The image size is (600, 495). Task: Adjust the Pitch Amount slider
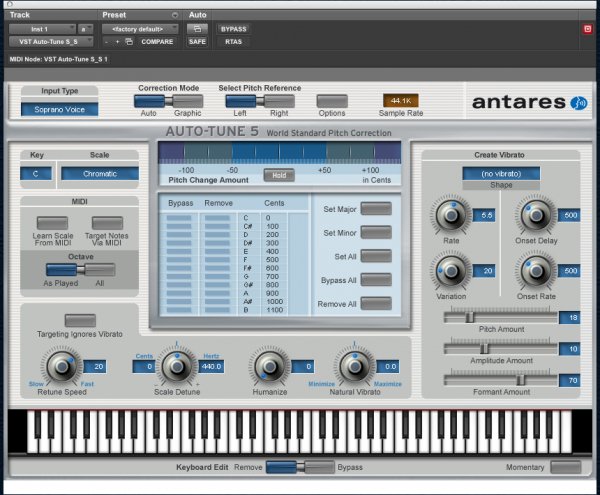[x=470, y=317]
